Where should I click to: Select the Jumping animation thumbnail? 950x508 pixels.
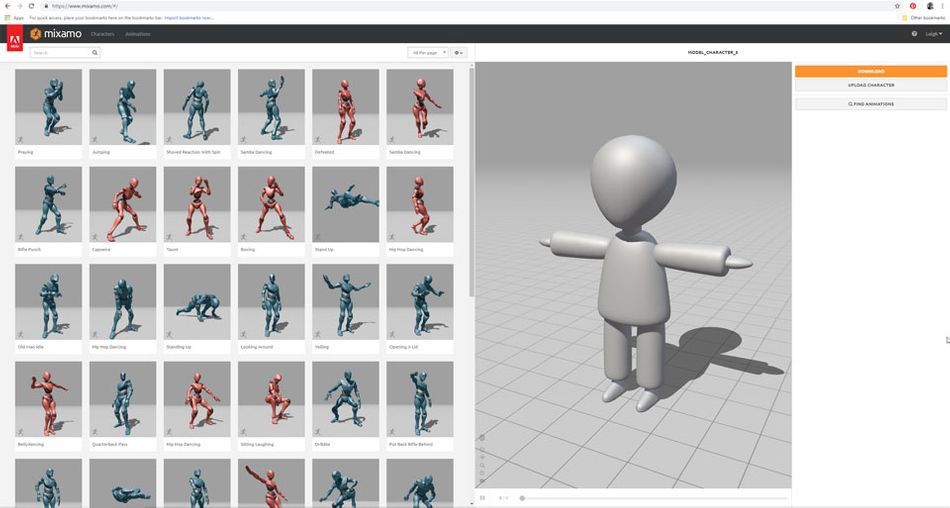(x=122, y=107)
